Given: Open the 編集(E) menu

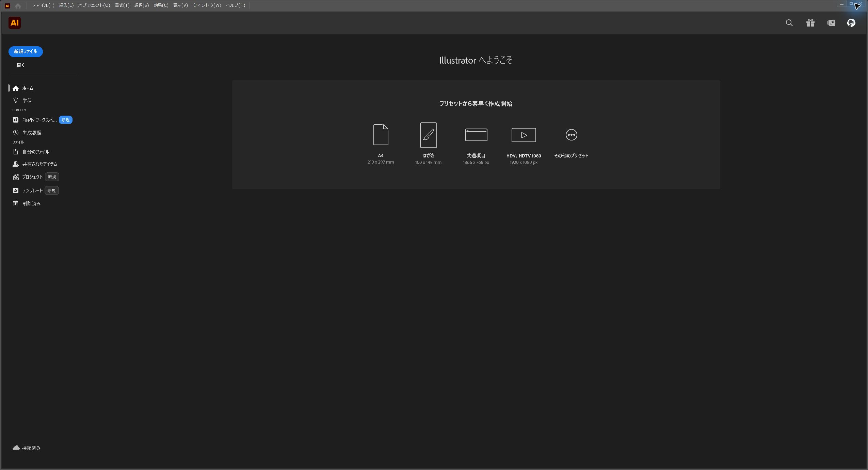Looking at the screenshot, I should pos(66,5).
